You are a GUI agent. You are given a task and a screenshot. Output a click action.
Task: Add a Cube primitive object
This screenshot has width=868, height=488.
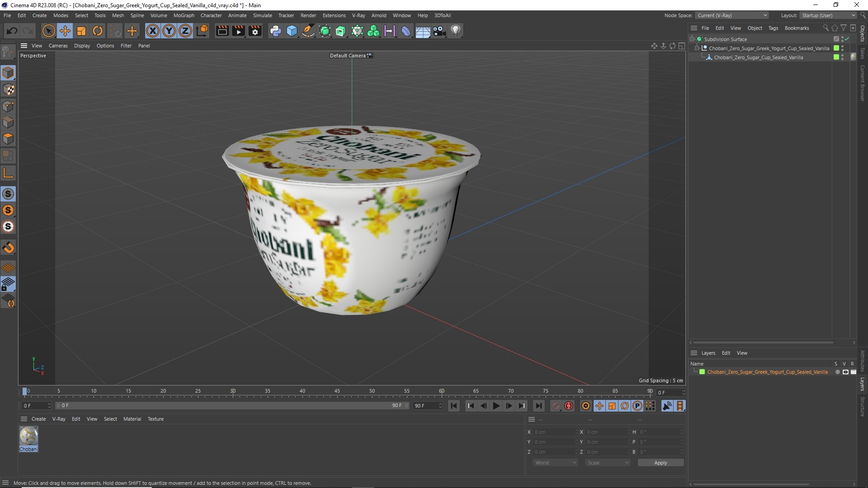[292, 31]
